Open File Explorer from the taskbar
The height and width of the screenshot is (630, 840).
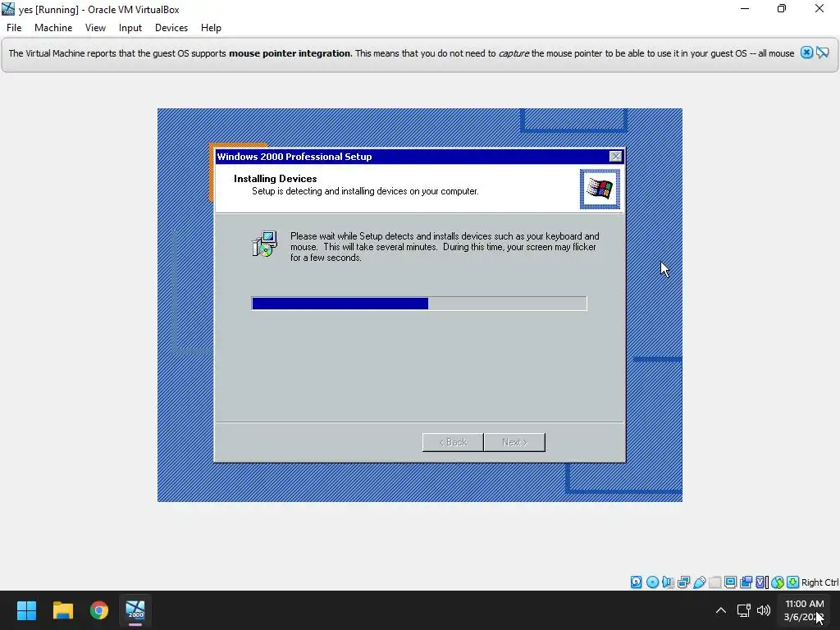(x=62, y=610)
